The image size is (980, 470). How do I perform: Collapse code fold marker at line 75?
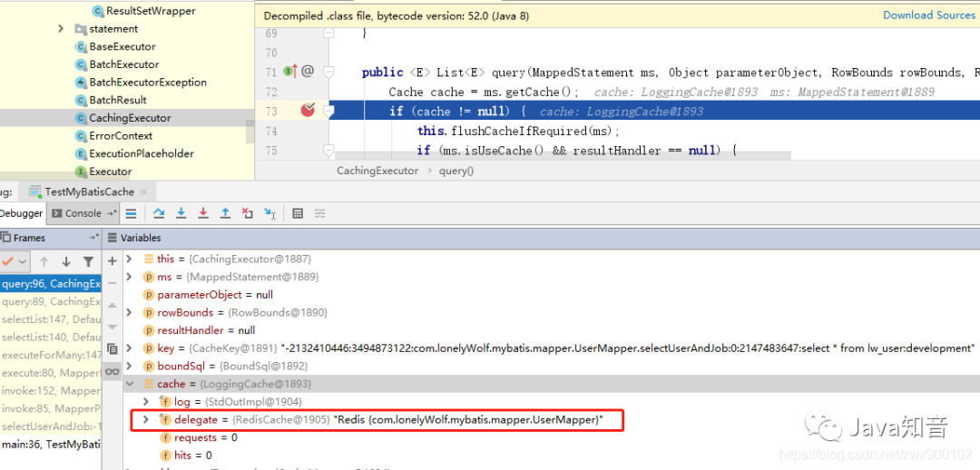(x=328, y=150)
